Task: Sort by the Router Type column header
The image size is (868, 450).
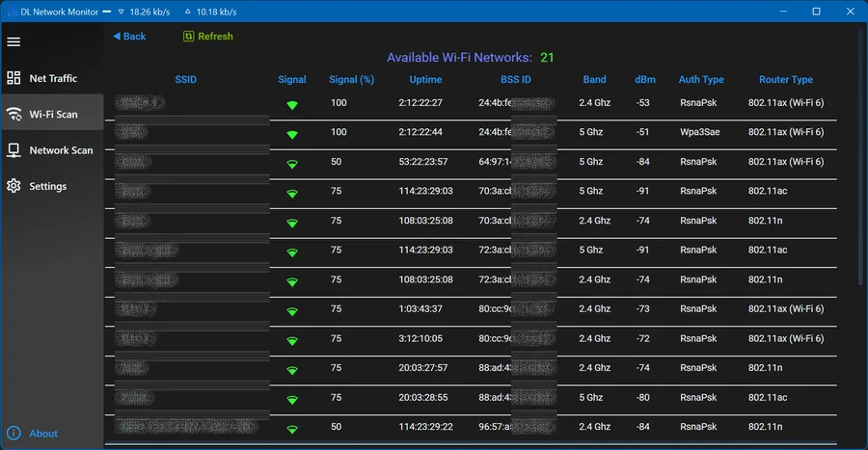Action: (785, 79)
